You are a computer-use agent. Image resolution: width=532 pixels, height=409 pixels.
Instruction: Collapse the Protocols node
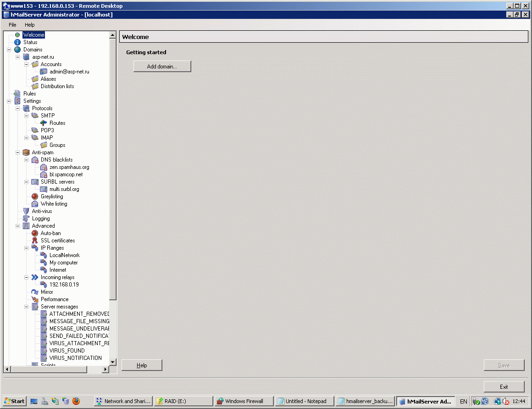18,108
